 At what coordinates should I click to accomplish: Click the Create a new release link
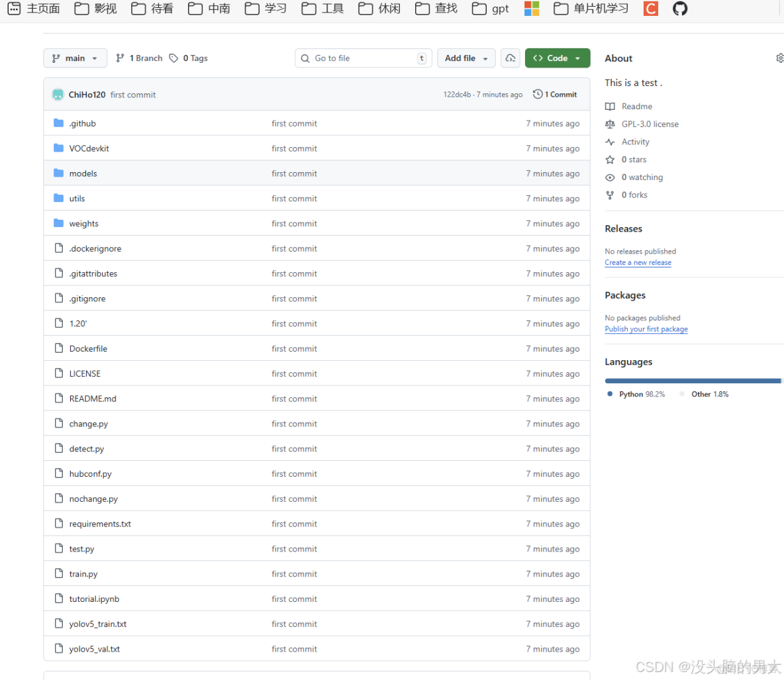[638, 262]
